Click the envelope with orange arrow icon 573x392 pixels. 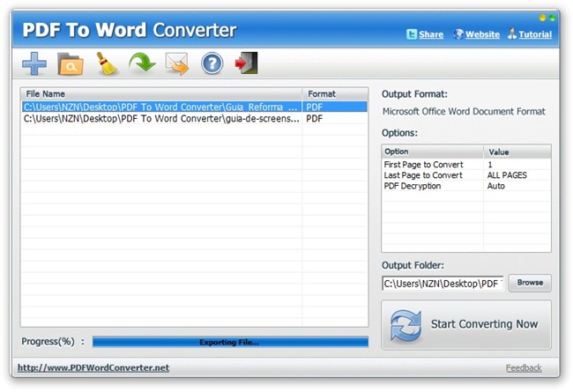[x=177, y=63]
